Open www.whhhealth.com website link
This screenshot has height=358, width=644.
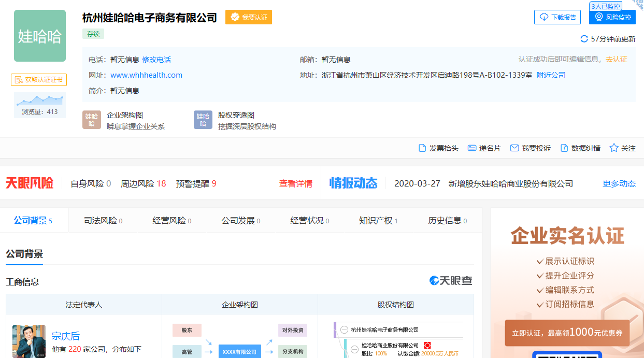point(147,75)
